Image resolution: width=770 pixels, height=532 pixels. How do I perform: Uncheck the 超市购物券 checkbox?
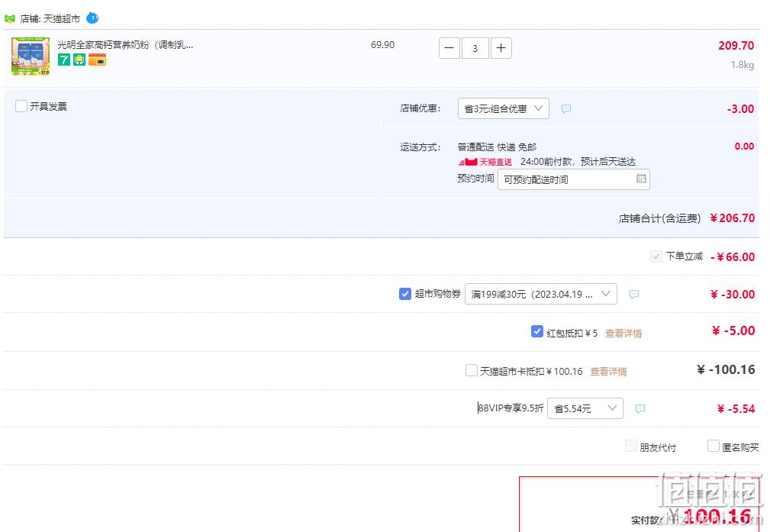coord(404,294)
